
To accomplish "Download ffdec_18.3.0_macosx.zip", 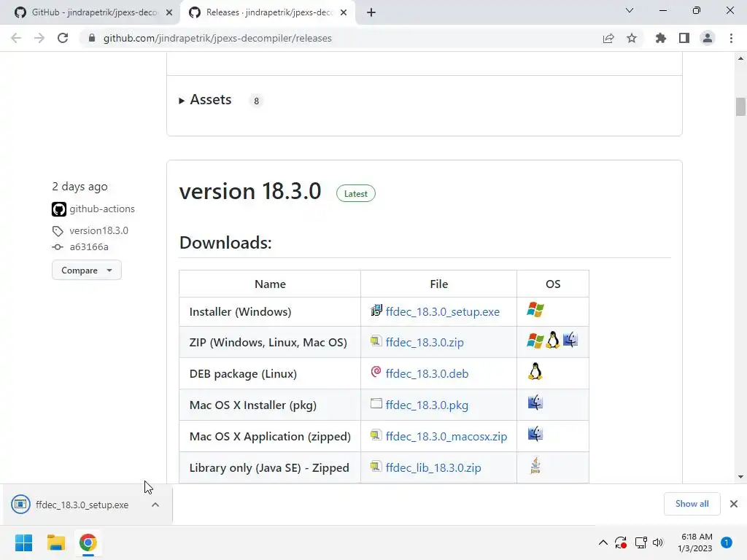I will tap(446, 436).
